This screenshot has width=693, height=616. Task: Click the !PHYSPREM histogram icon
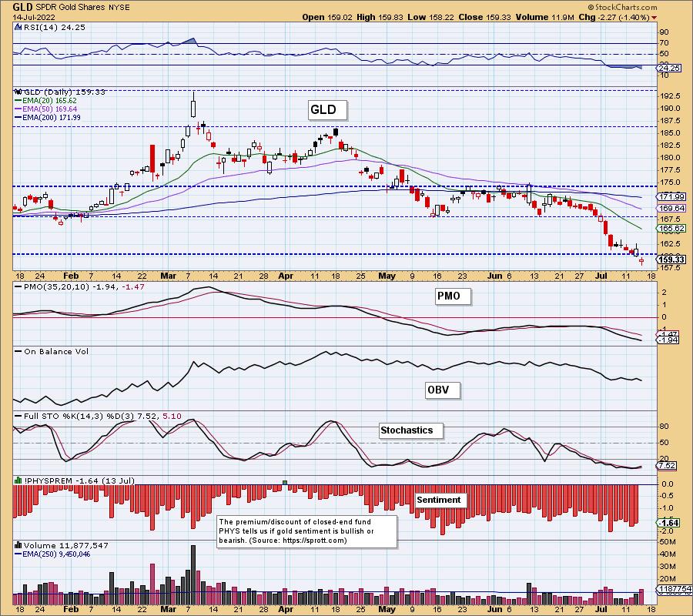click(x=18, y=480)
